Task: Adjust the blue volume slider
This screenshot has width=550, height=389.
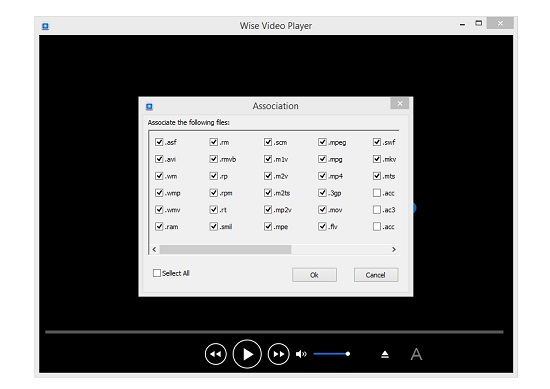Action: (331, 354)
